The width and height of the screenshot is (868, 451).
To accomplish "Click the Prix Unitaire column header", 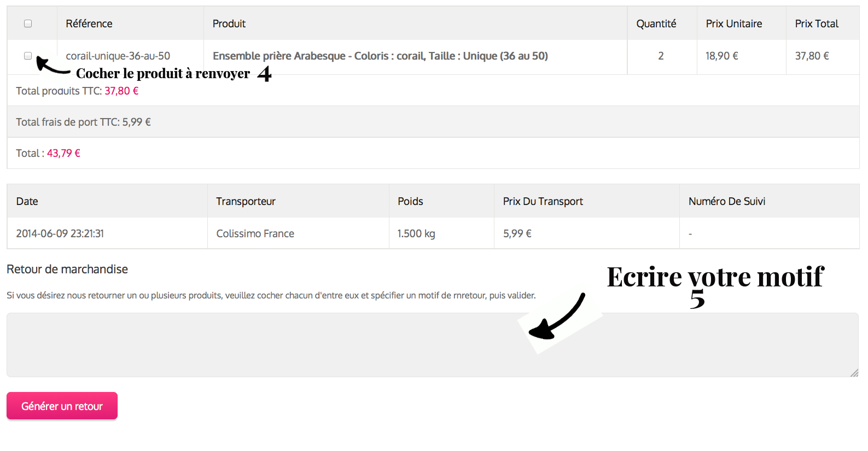I will (x=733, y=24).
